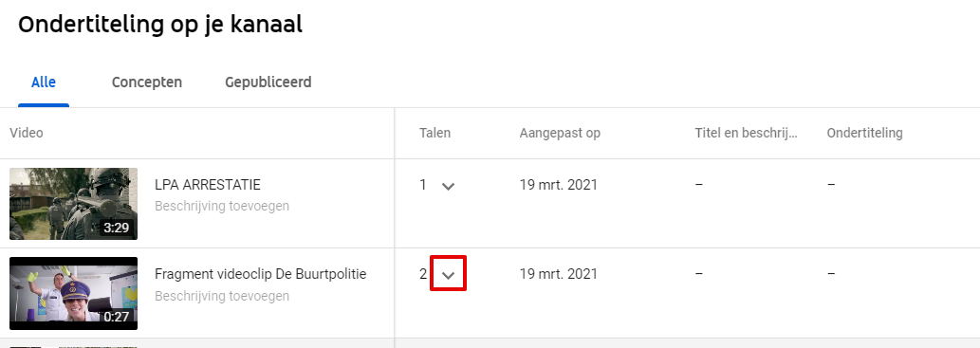Add description under LPA ARRESTATIE
Viewport: 980px width, 348px height.
pos(222,206)
